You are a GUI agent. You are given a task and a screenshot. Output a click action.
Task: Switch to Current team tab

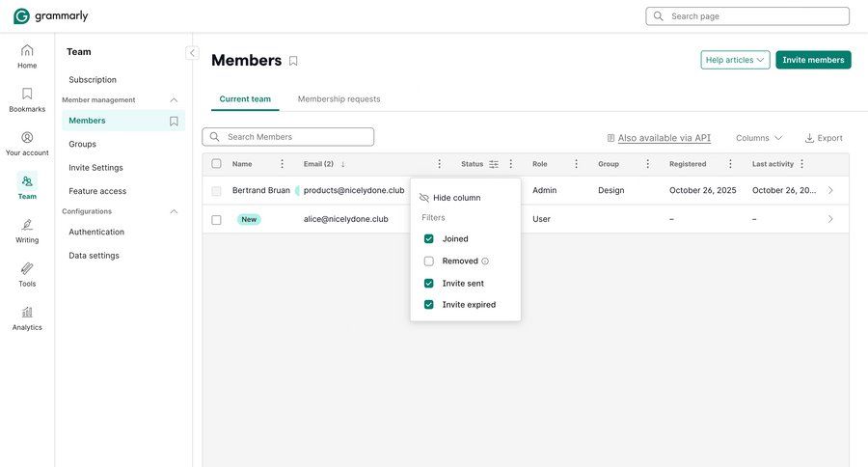click(x=245, y=99)
